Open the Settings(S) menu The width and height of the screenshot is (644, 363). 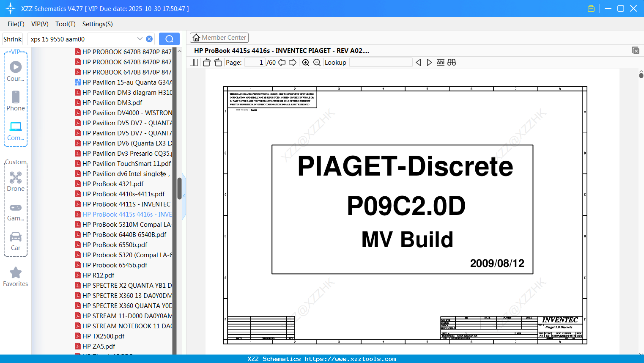pyautogui.click(x=98, y=24)
